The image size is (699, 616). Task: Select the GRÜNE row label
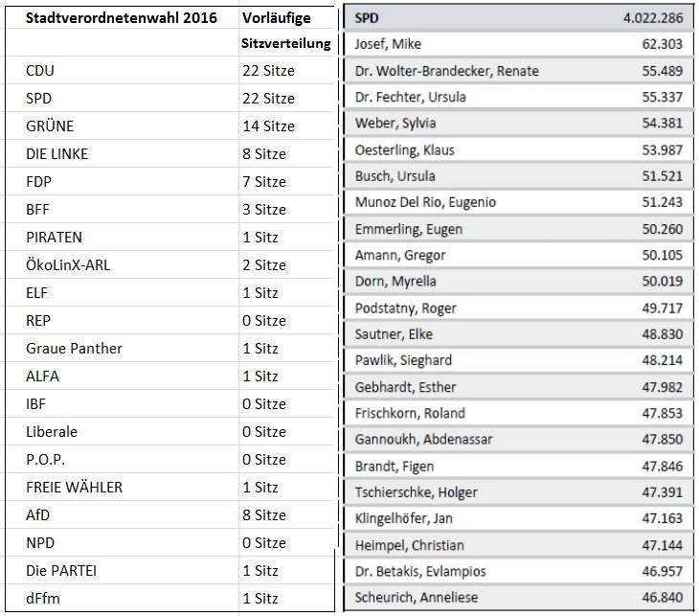123,125
